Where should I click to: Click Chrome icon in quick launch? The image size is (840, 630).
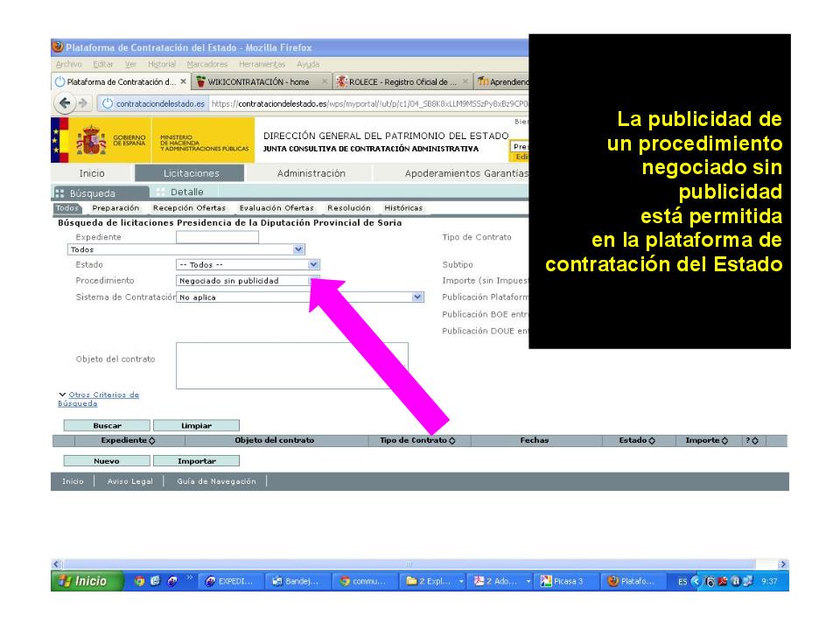[x=139, y=581]
